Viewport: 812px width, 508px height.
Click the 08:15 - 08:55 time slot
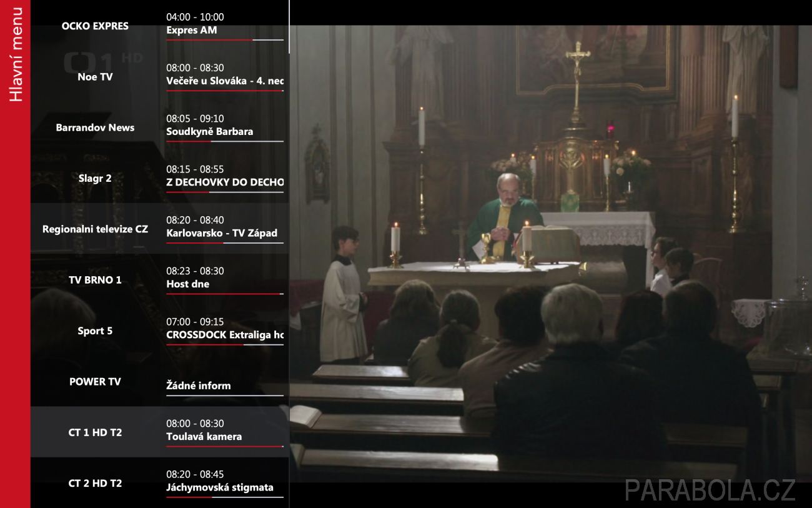[x=195, y=169]
